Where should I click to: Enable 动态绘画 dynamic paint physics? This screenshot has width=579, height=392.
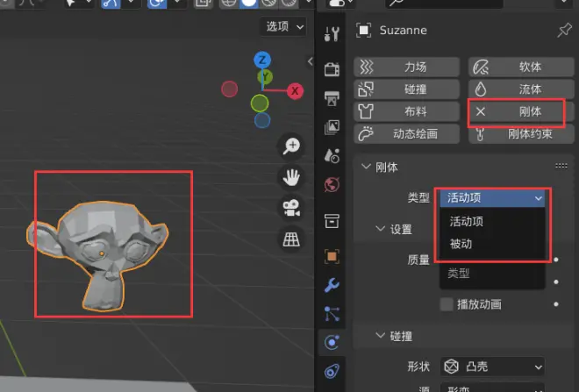click(406, 133)
